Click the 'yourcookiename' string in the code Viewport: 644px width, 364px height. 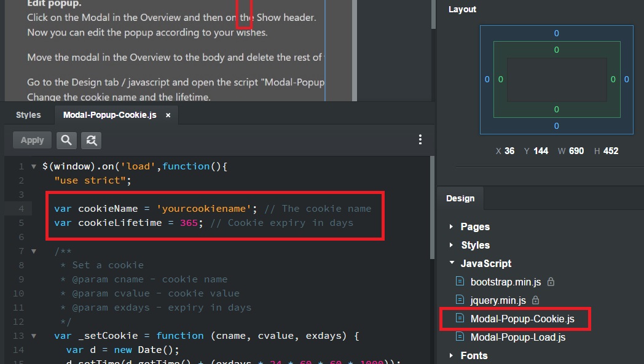click(x=204, y=209)
